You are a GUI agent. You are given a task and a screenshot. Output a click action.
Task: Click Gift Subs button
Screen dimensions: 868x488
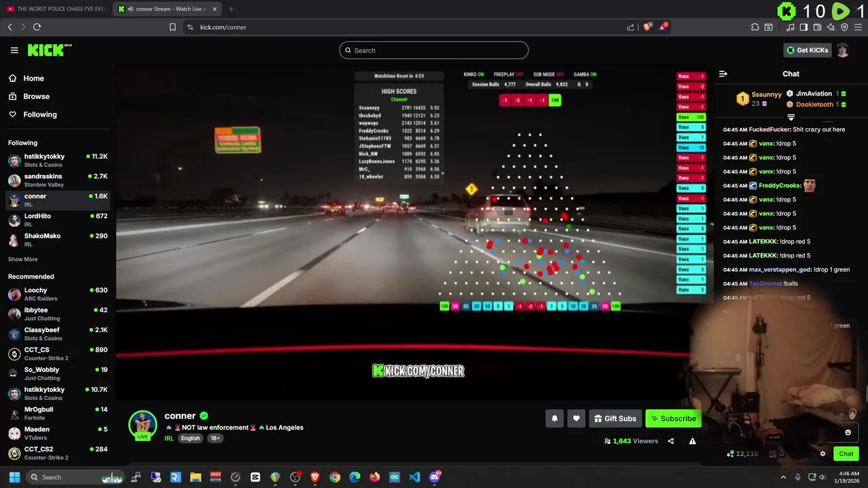pyautogui.click(x=615, y=419)
